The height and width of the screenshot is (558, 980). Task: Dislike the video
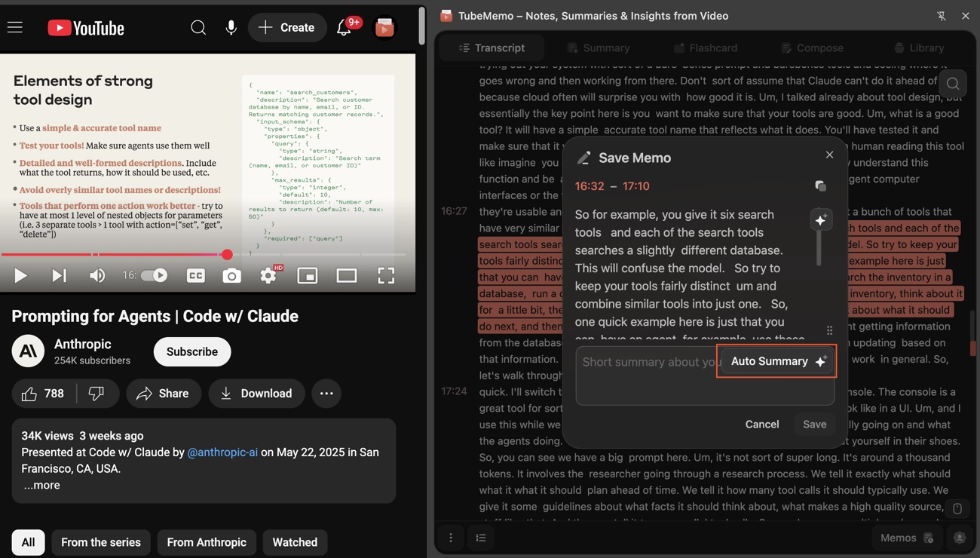pyautogui.click(x=97, y=394)
